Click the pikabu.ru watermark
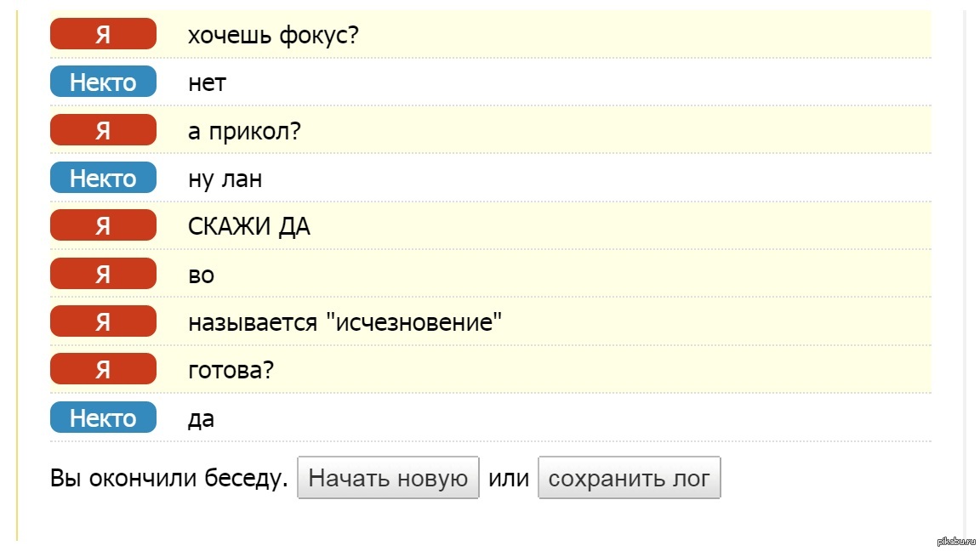This screenshot has width=980, height=551. click(956, 541)
